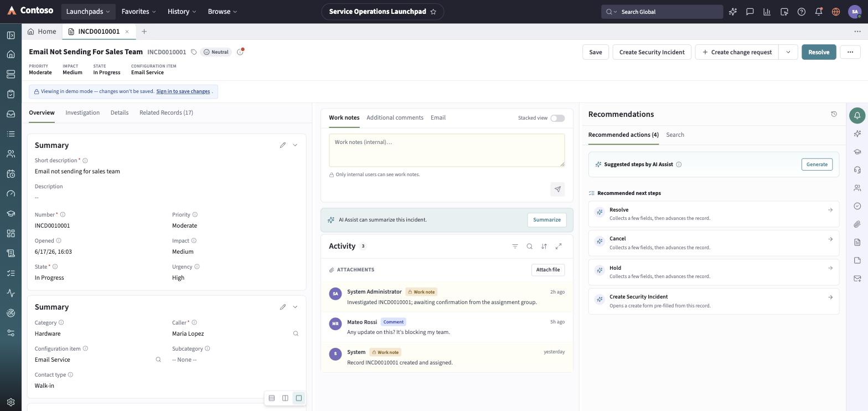Open the Browse dropdown menu

[x=223, y=12]
